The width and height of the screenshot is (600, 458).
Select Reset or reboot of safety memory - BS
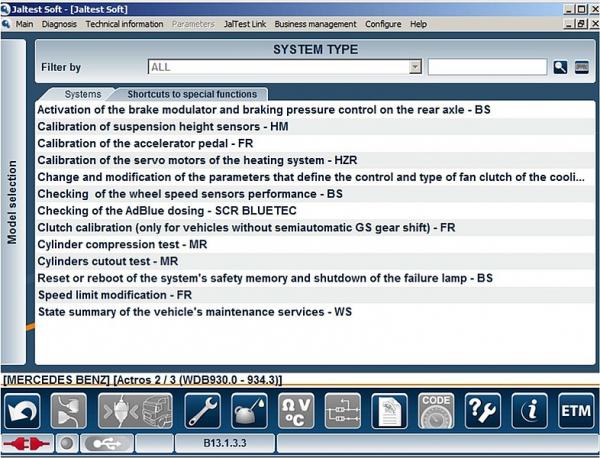click(x=315, y=278)
